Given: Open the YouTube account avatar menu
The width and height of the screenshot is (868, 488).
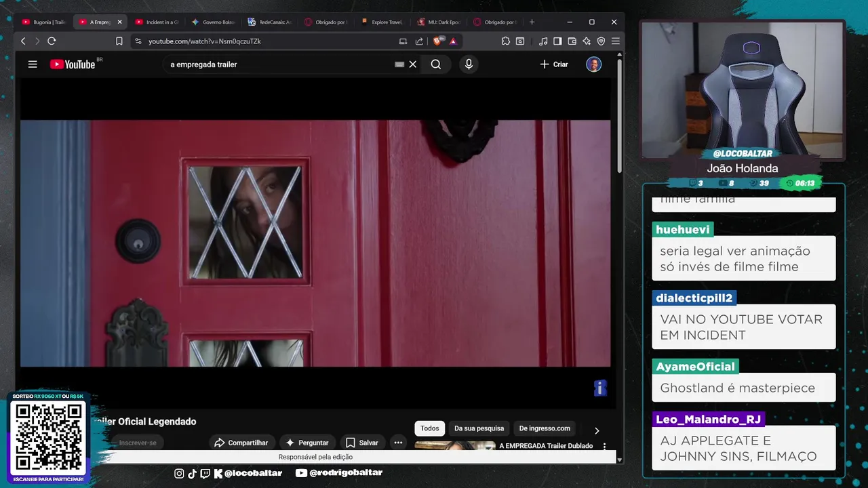Looking at the screenshot, I should pos(593,64).
